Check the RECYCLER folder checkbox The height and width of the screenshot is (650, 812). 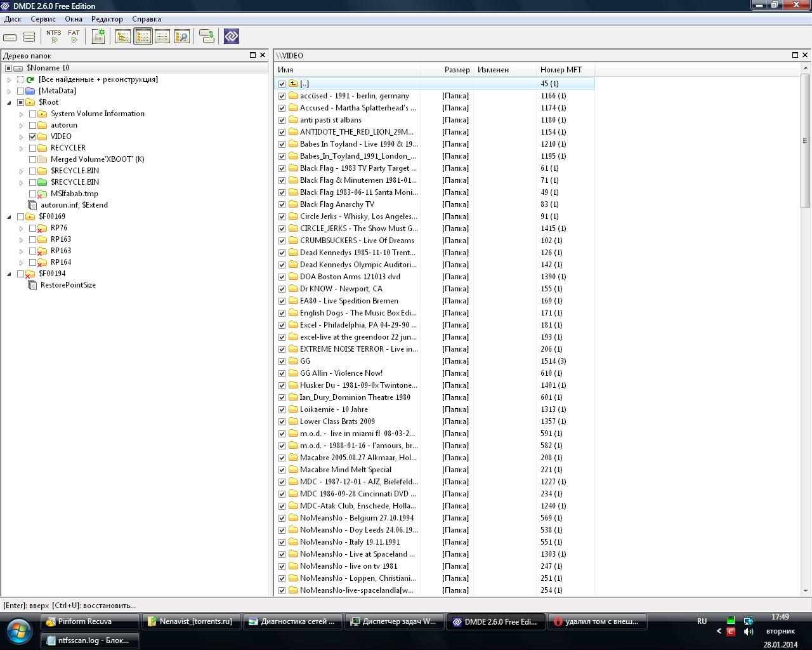(x=33, y=148)
